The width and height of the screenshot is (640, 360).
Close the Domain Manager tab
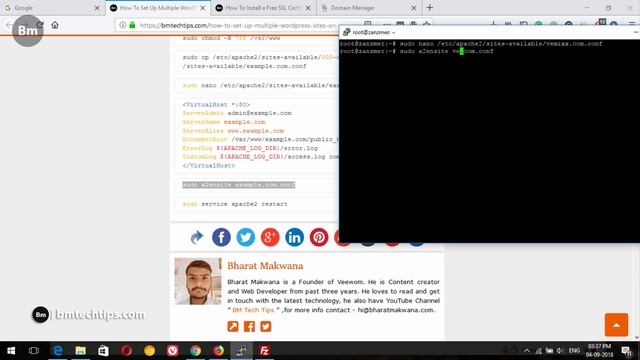[413, 8]
